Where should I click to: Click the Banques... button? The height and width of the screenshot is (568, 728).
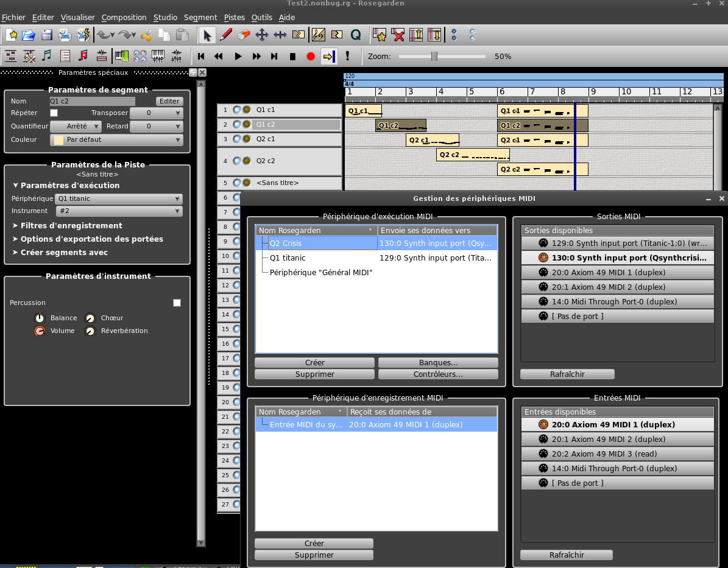(438, 363)
